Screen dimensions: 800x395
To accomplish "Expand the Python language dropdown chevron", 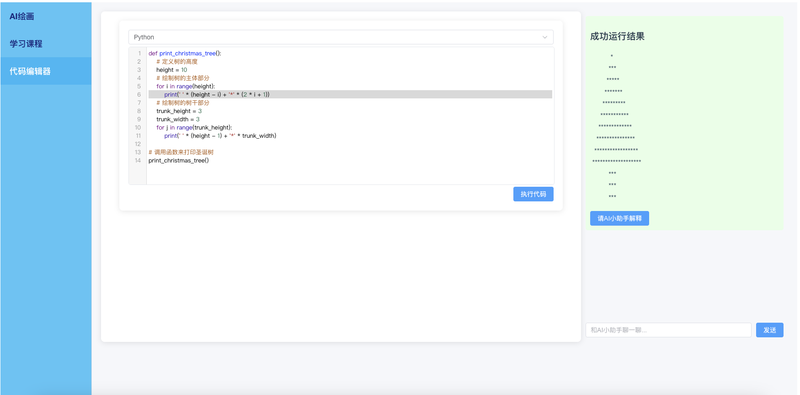I will point(544,37).
